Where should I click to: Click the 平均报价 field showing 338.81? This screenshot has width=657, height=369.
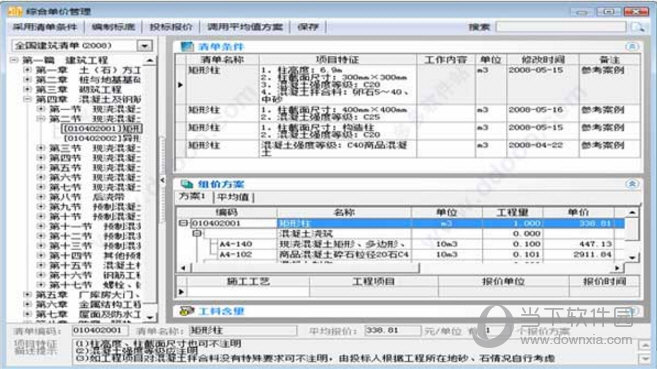click(x=393, y=330)
